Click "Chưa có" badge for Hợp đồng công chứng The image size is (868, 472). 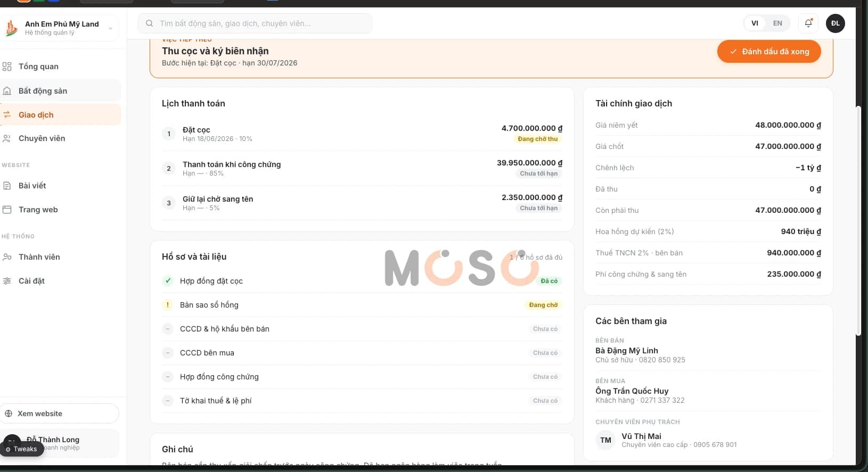[x=545, y=377]
